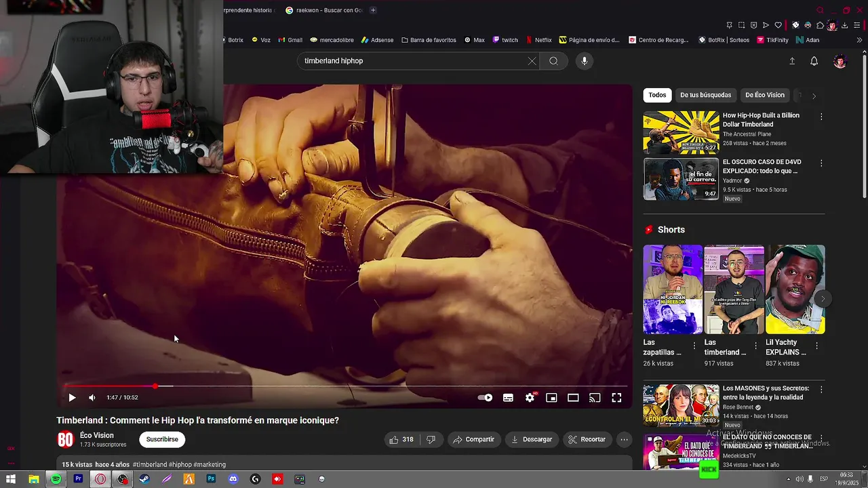The height and width of the screenshot is (488, 868).
Task: Play the paused YouTube video
Action: (72, 398)
